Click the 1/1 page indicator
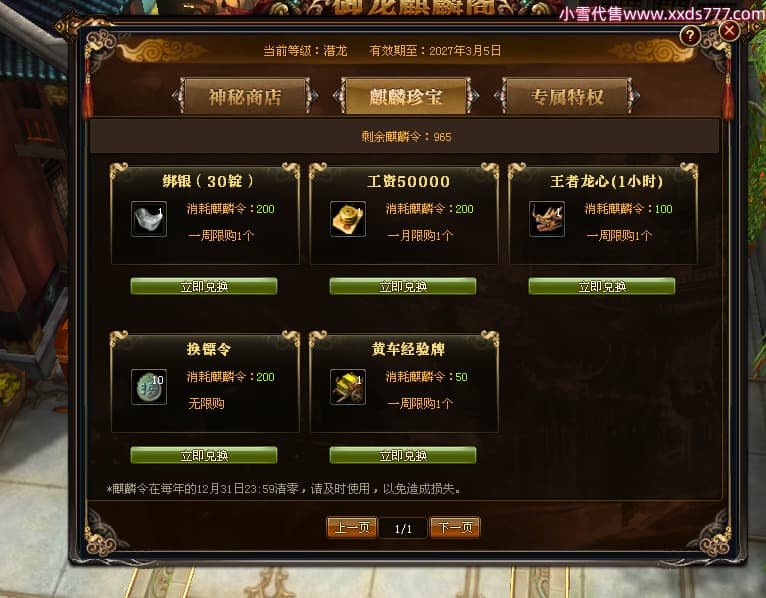 coord(404,528)
